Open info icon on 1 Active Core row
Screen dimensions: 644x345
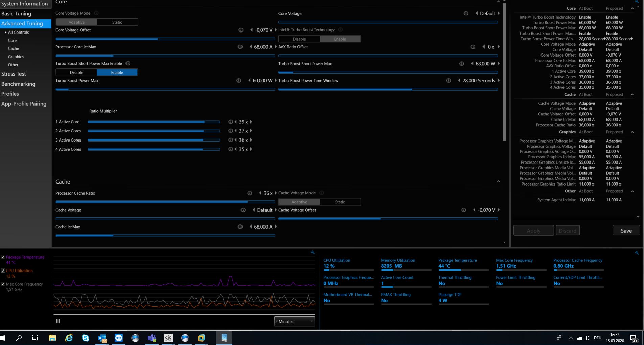click(x=230, y=122)
